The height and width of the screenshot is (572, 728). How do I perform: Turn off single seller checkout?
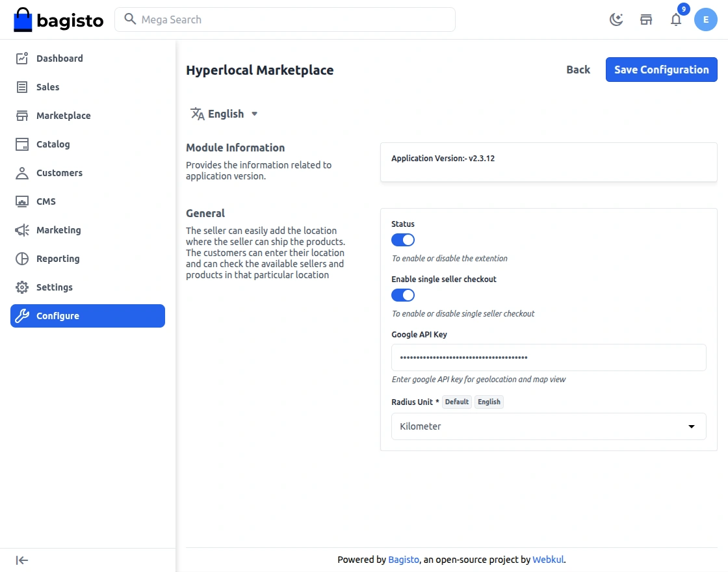click(x=402, y=295)
